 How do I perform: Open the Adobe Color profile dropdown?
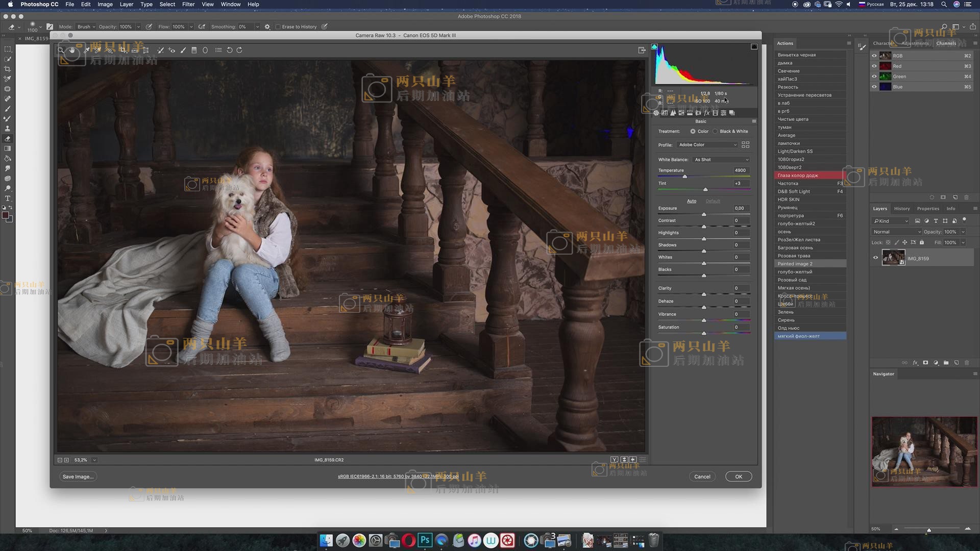pos(707,145)
